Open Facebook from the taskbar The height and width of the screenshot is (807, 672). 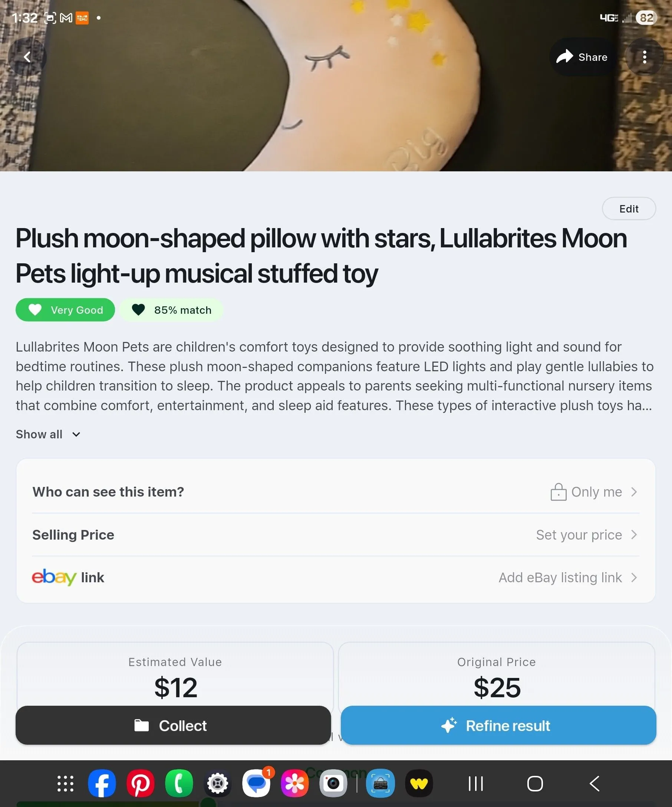click(102, 783)
